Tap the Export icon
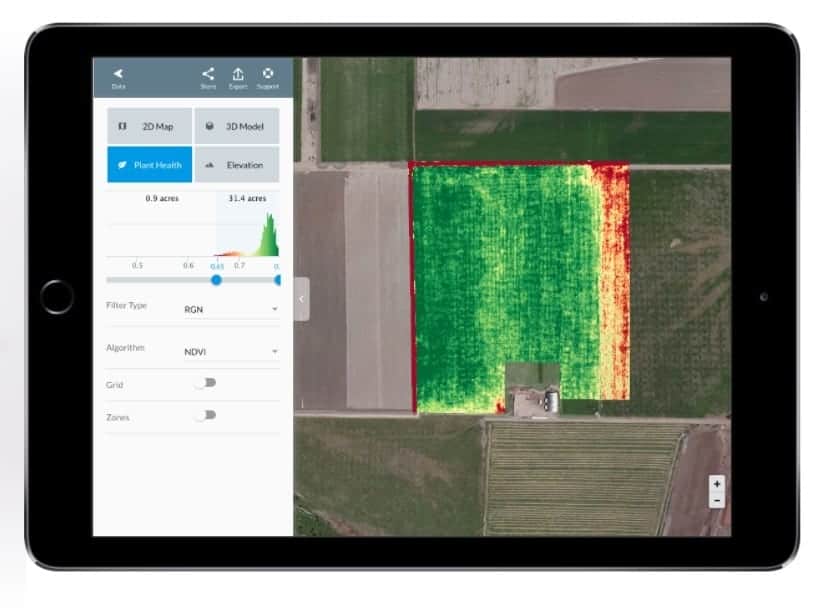 pyautogui.click(x=238, y=74)
